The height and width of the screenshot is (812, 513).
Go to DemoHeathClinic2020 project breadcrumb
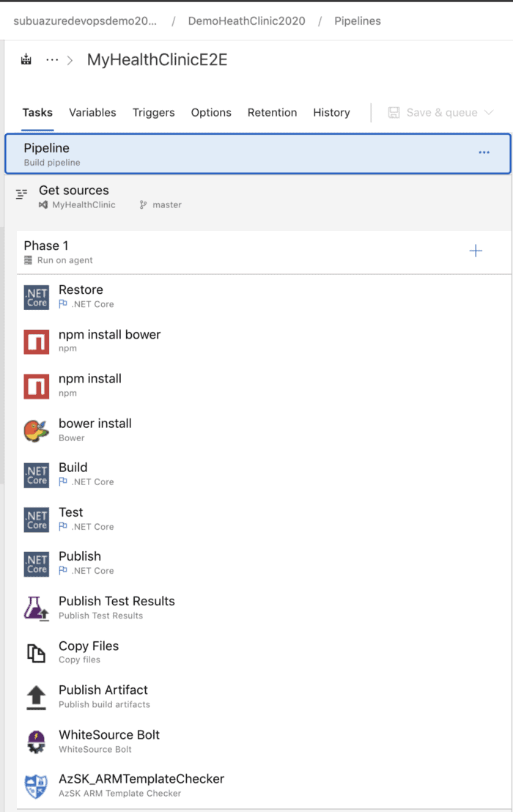click(x=246, y=21)
